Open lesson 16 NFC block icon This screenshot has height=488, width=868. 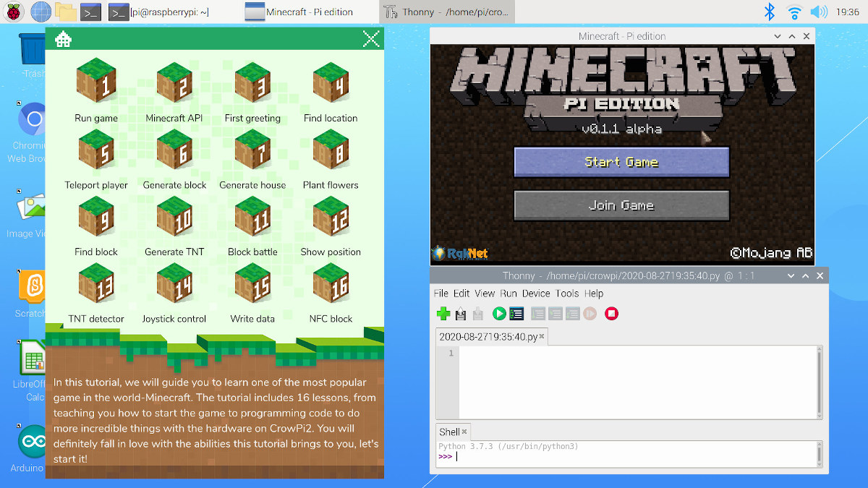click(x=331, y=284)
